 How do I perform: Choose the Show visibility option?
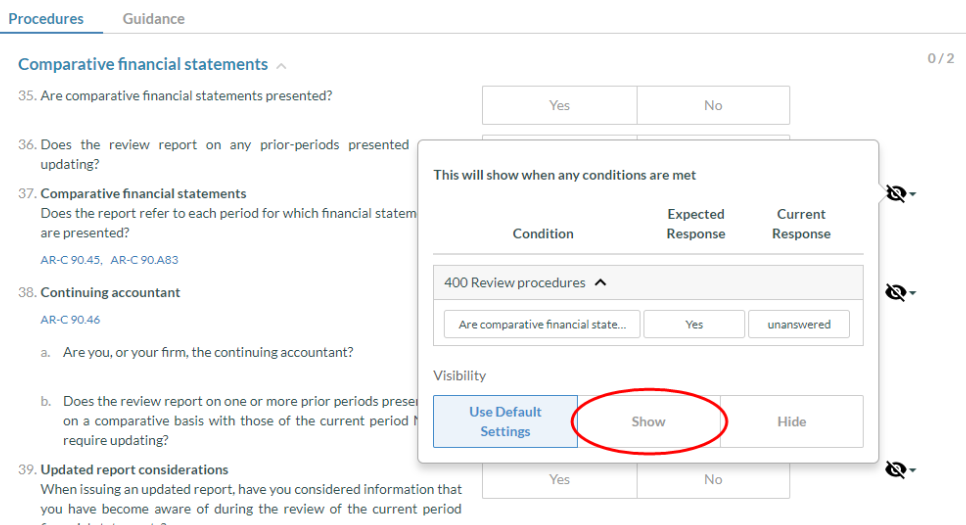(x=648, y=421)
